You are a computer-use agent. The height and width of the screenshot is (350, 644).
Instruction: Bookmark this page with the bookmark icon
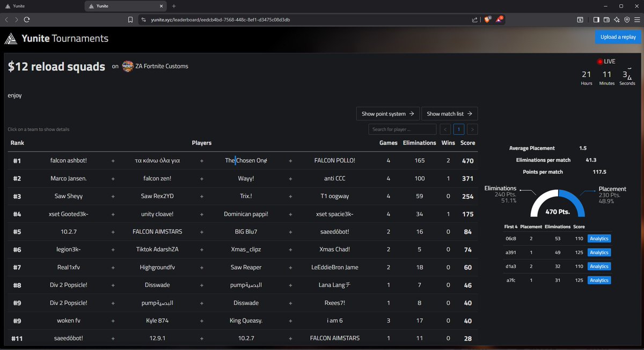point(130,19)
